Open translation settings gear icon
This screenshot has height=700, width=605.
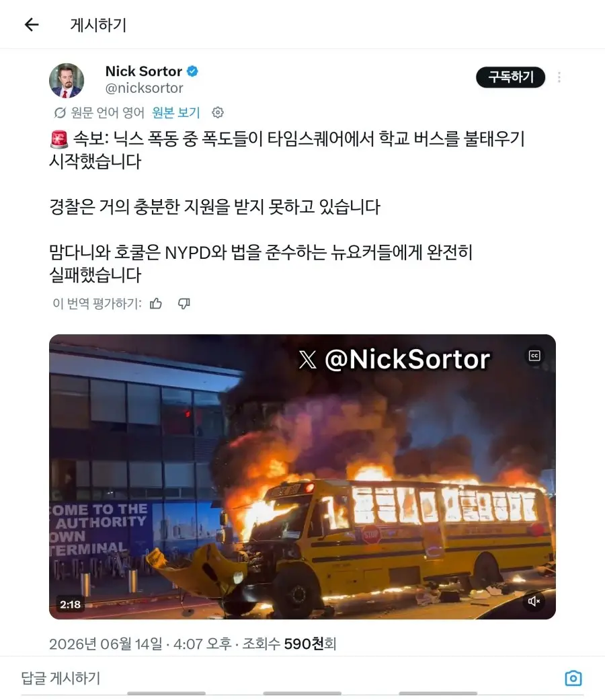pyautogui.click(x=218, y=112)
